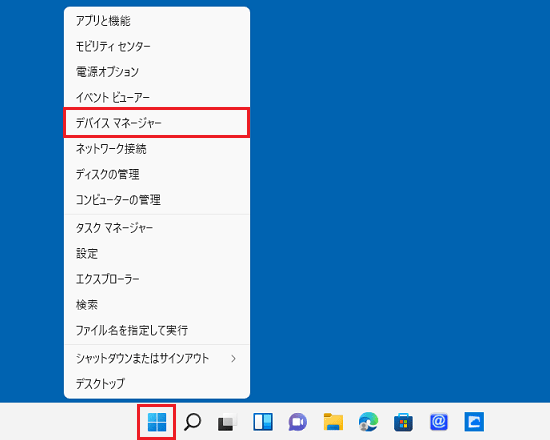Open コンピューターの管理 item
The image size is (550, 440).
157,200
